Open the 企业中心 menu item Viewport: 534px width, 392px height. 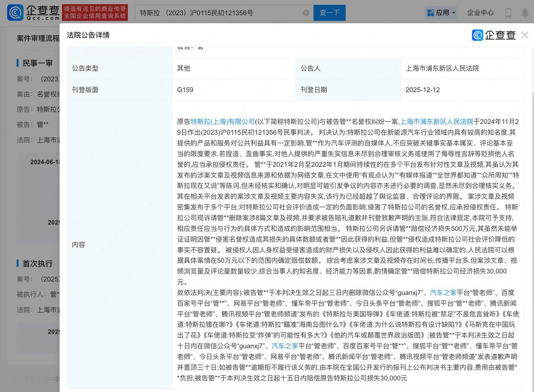coord(480,13)
